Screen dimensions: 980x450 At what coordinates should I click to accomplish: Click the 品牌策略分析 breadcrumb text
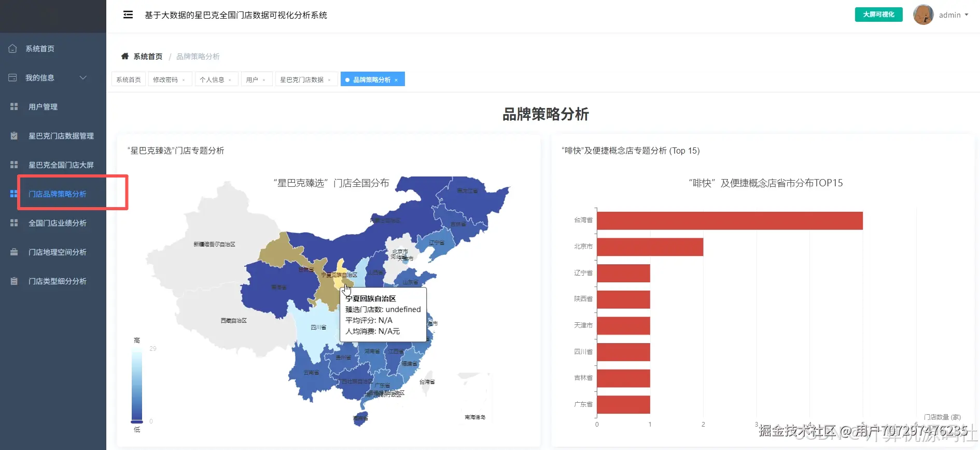click(198, 56)
